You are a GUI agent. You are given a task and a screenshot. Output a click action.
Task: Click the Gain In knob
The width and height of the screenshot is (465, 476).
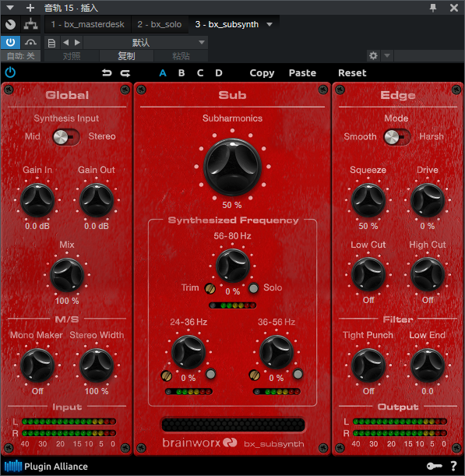click(37, 200)
